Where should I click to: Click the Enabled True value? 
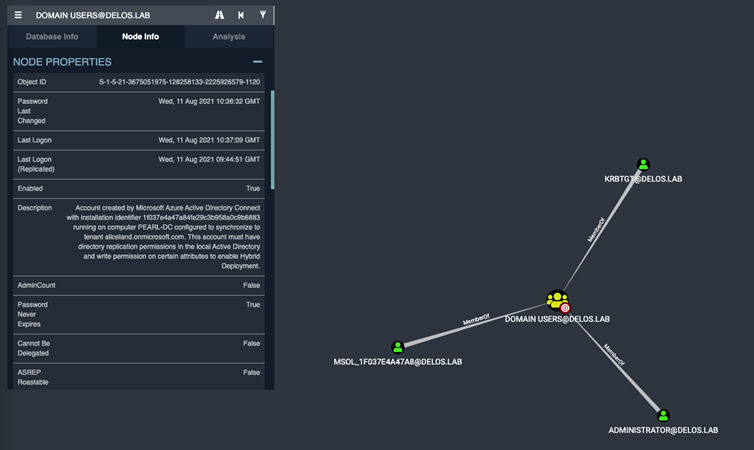tap(253, 188)
